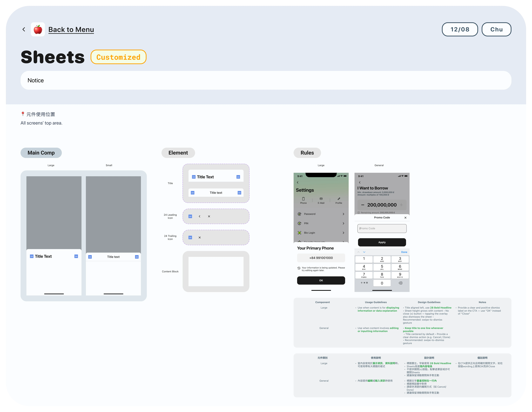Click the blue down arrow above the keypad

coord(364,252)
